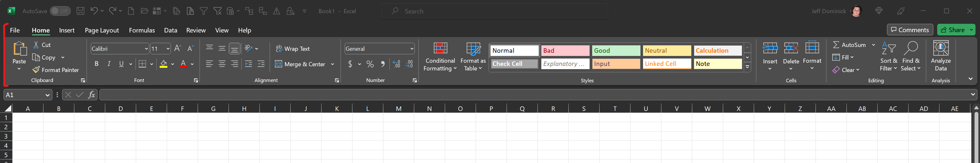Image resolution: width=980 pixels, height=163 pixels.
Task: Expand the Copy options arrow
Action: point(63,57)
